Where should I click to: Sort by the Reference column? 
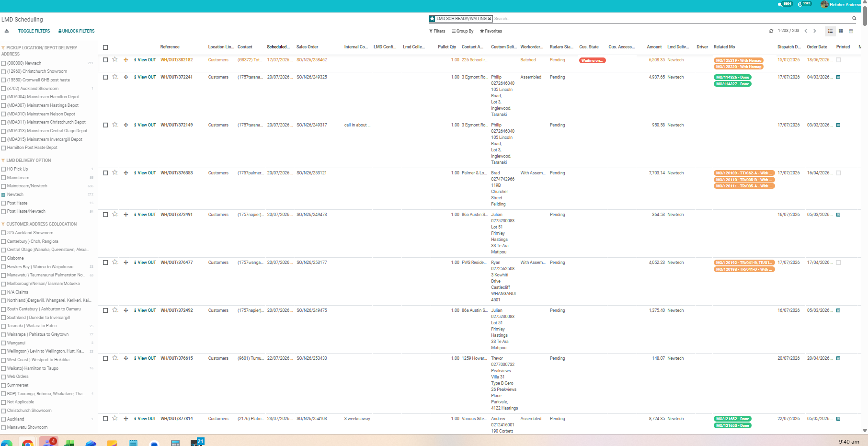(170, 47)
